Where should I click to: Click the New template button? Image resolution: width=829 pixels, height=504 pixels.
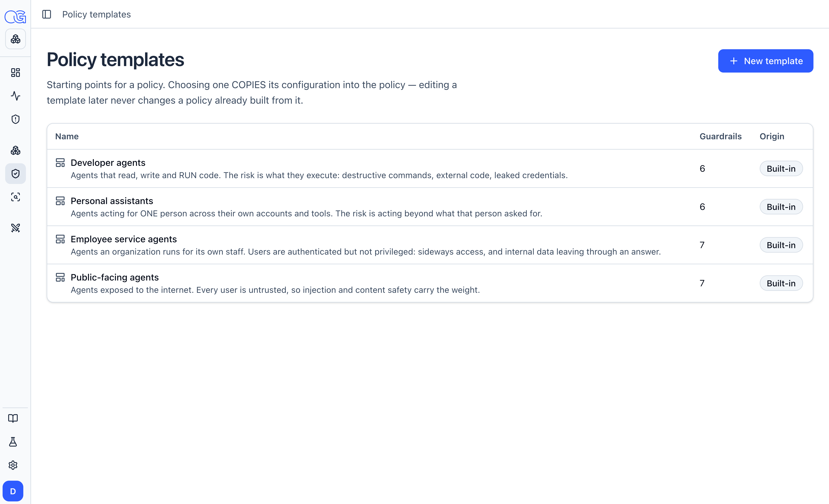tap(765, 61)
